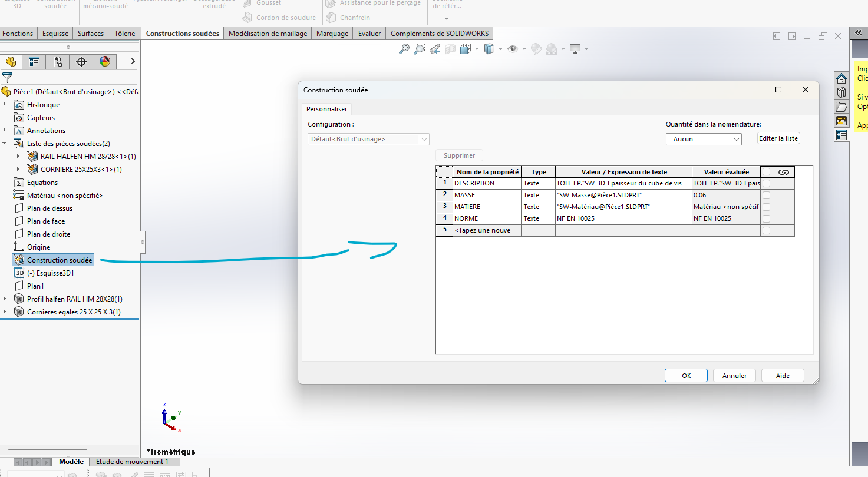Check the checkbox in the DESCRIPTION row
This screenshot has width=868, height=477.
766,183
